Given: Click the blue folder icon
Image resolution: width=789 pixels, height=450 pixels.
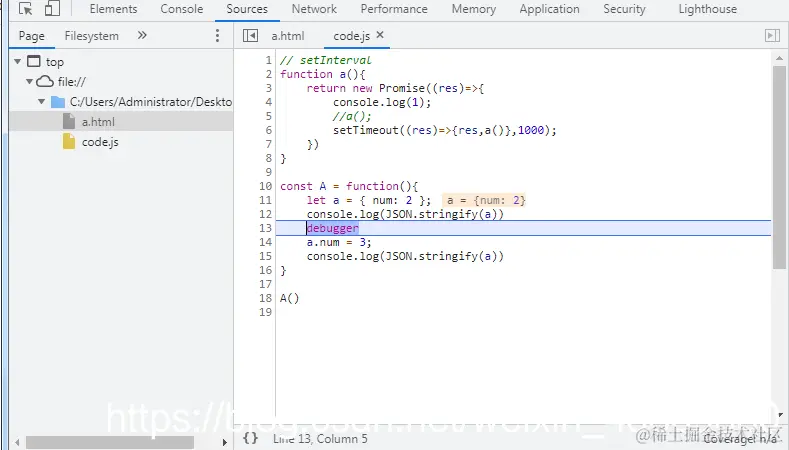Looking at the screenshot, I should [58, 102].
